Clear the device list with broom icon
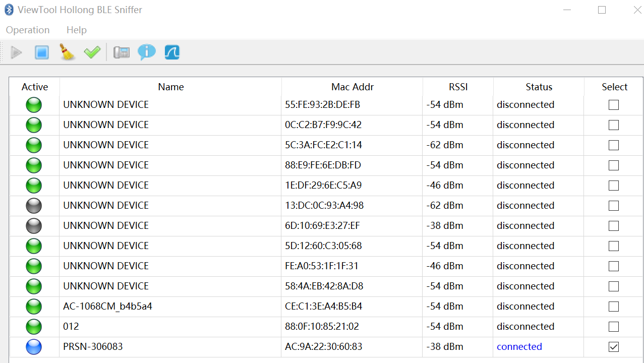 [x=67, y=52]
